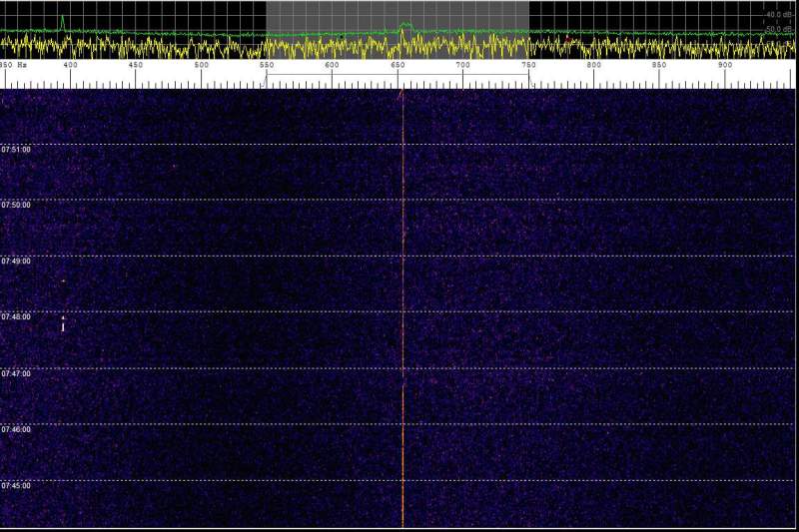Viewport: 799px width, 532px height.
Task: Click the 07:50:00 time marker label
Action: [16, 205]
